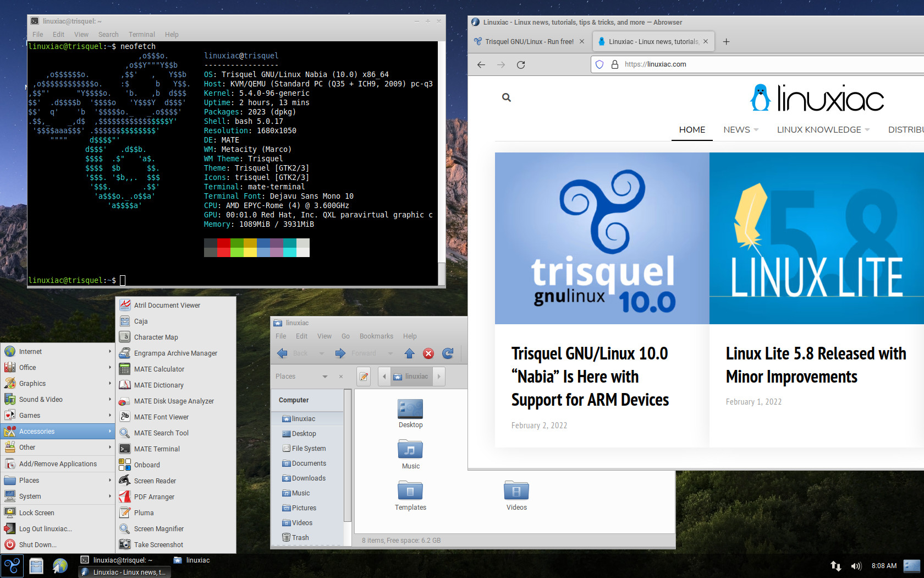Start Screen Reader from Accessories
The width and height of the screenshot is (924, 578).
click(x=175, y=481)
